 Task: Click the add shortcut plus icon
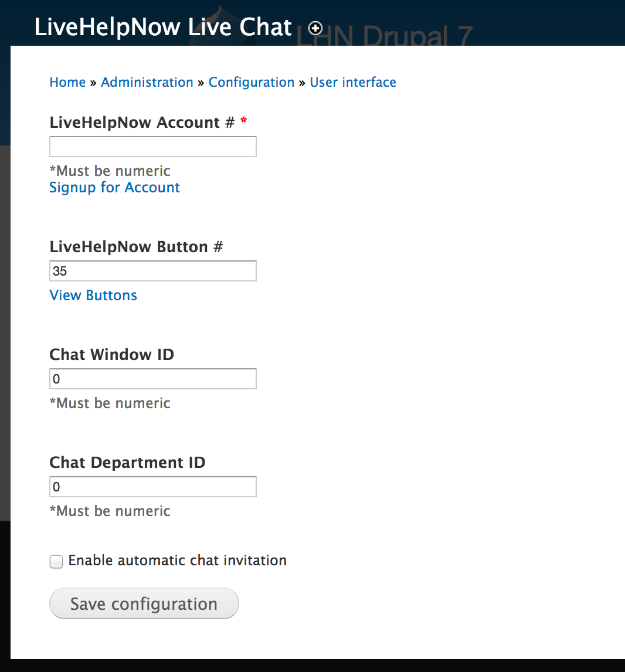coord(315,29)
